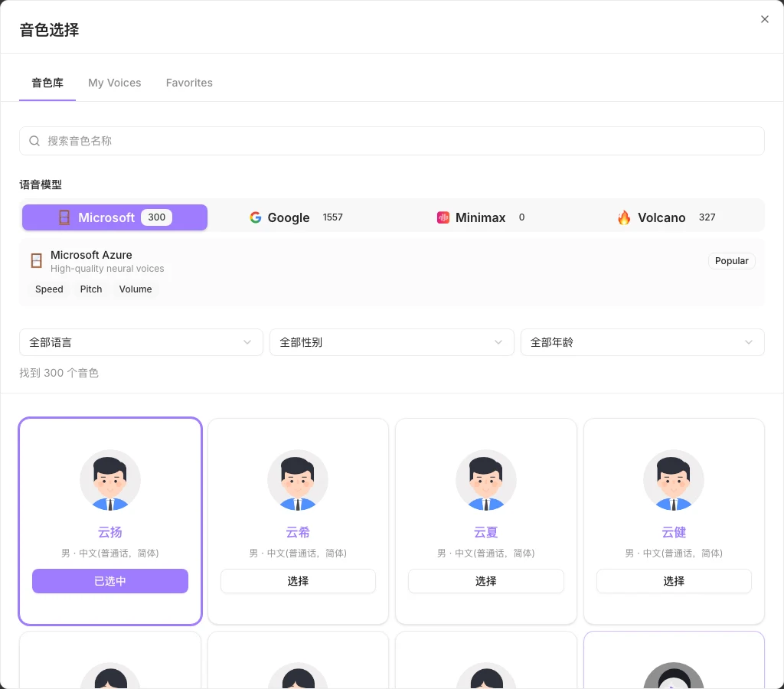Viewport: 784px width, 689px height.
Task: Click the Minimax pink logo icon
Action: [x=443, y=217]
